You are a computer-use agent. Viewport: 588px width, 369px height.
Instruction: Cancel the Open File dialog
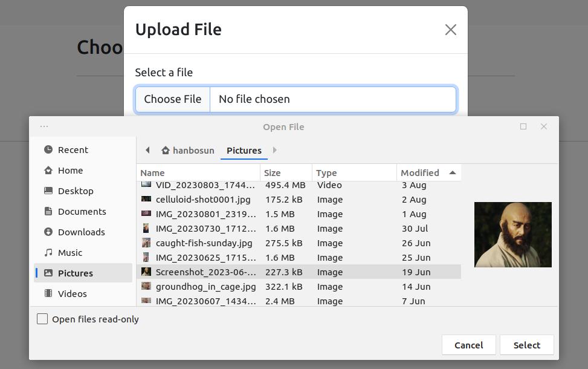pos(468,345)
